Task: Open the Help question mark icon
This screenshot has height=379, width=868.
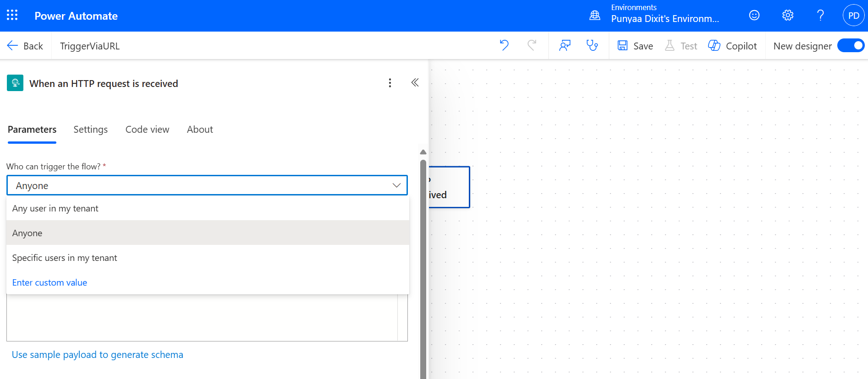Action: 820,16
